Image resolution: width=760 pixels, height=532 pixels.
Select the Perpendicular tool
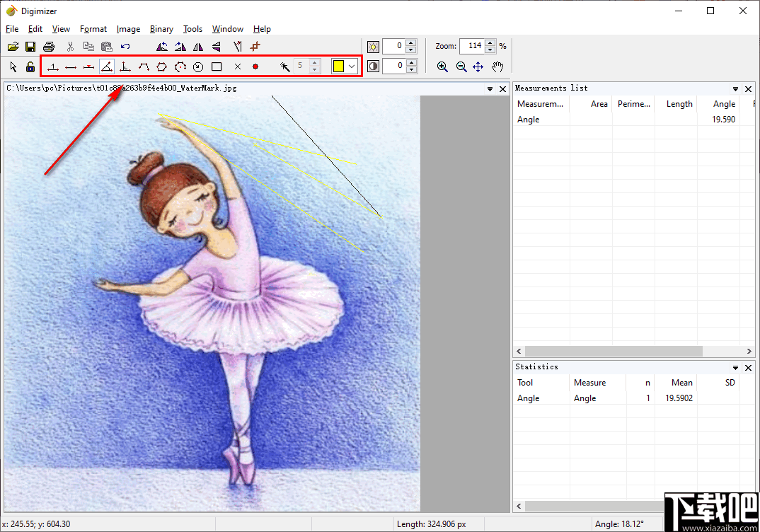tap(125, 66)
